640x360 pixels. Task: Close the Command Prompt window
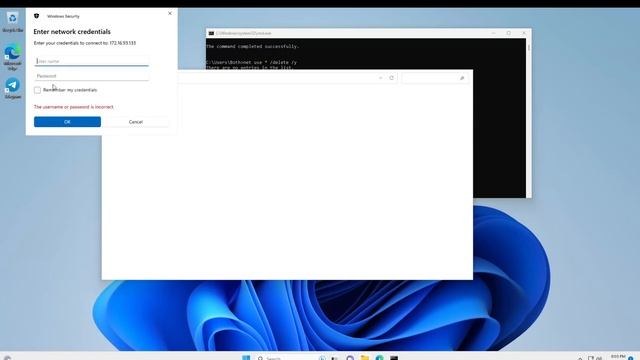524,33
